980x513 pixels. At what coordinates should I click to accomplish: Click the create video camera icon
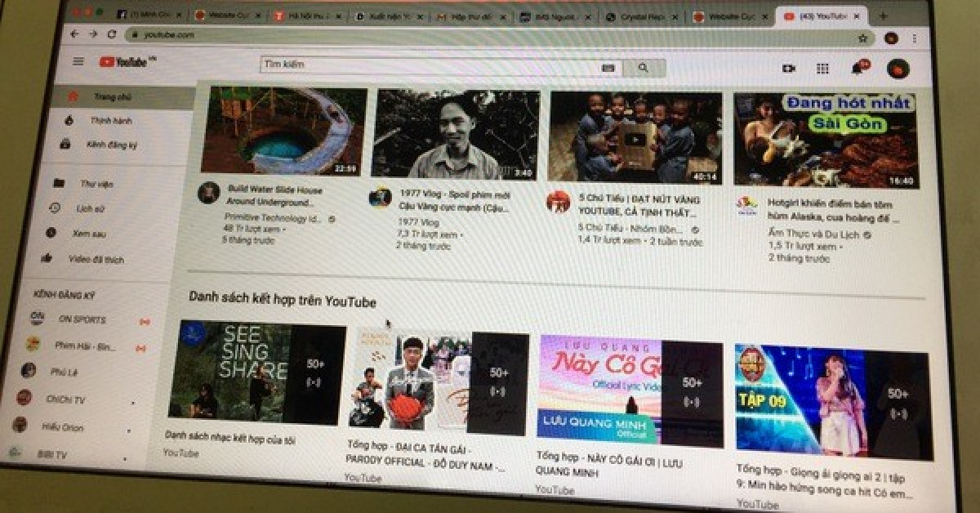pyautogui.click(x=788, y=69)
